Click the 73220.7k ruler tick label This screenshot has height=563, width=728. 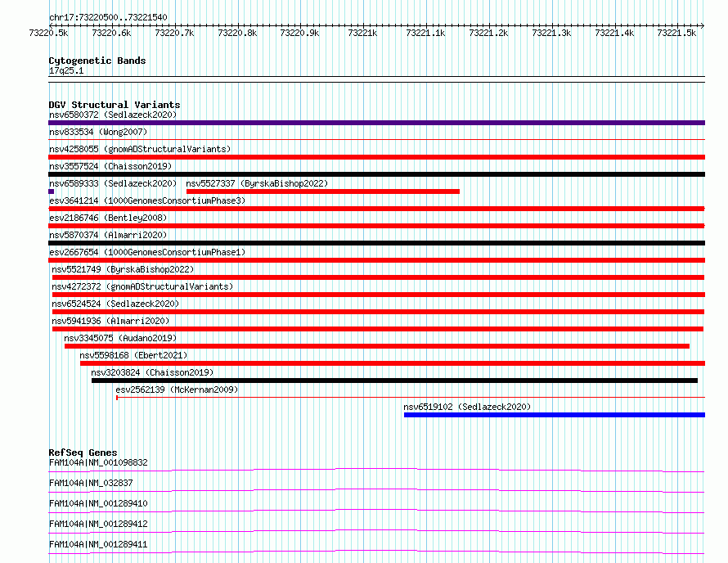174,33
